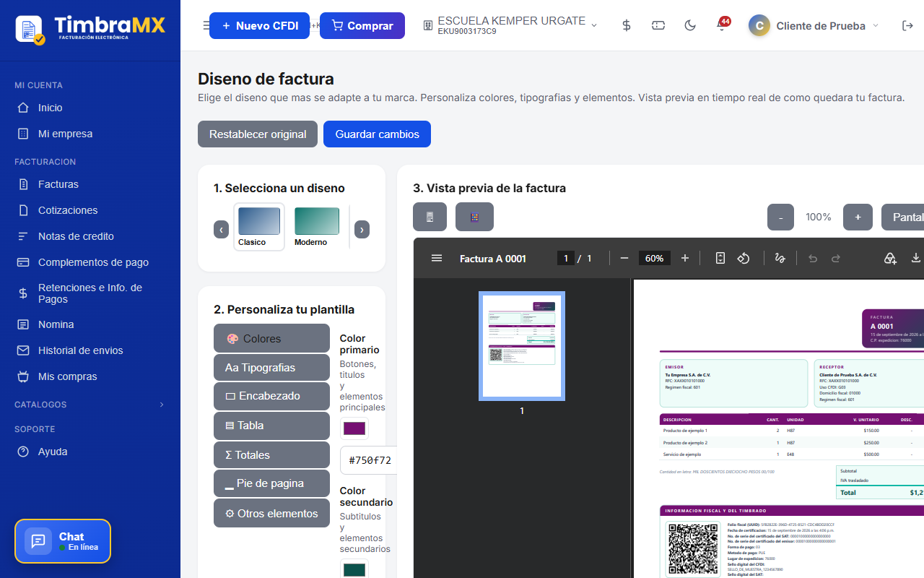Click the undo arrow in PDF toolbar
924x578 pixels.
(x=813, y=258)
